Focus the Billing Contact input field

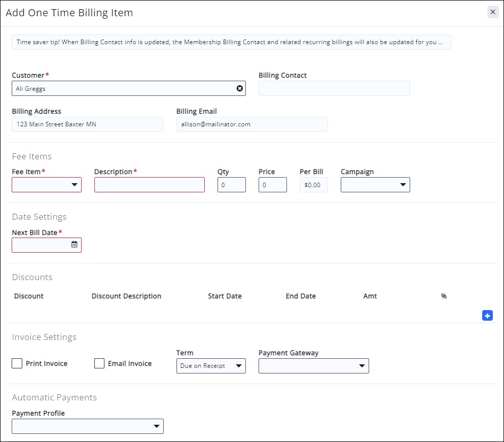334,88
